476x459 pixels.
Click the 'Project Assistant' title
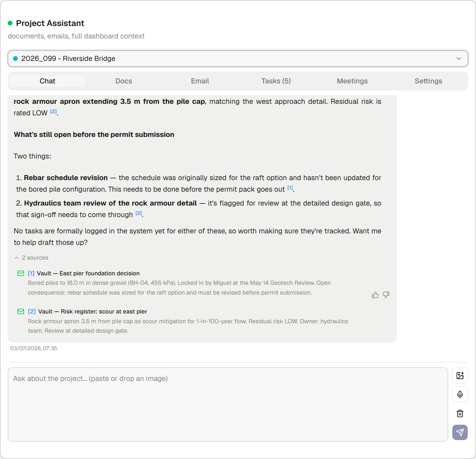50,23
